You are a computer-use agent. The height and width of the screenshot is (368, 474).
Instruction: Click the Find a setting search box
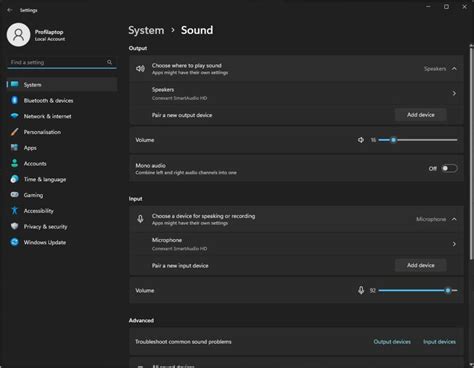click(x=62, y=62)
